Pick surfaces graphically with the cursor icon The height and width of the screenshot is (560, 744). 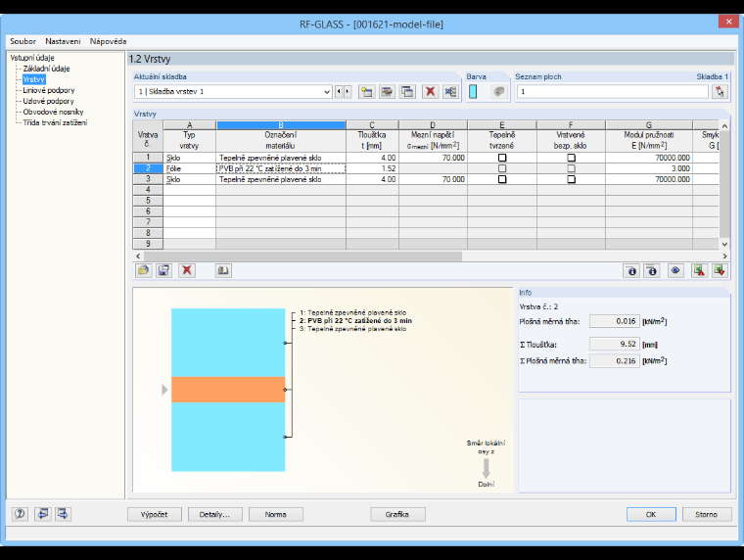coord(720,92)
